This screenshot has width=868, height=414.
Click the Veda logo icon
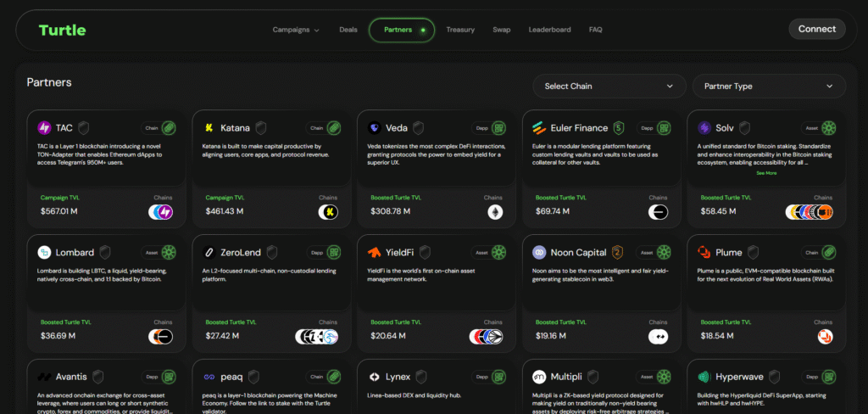374,128
